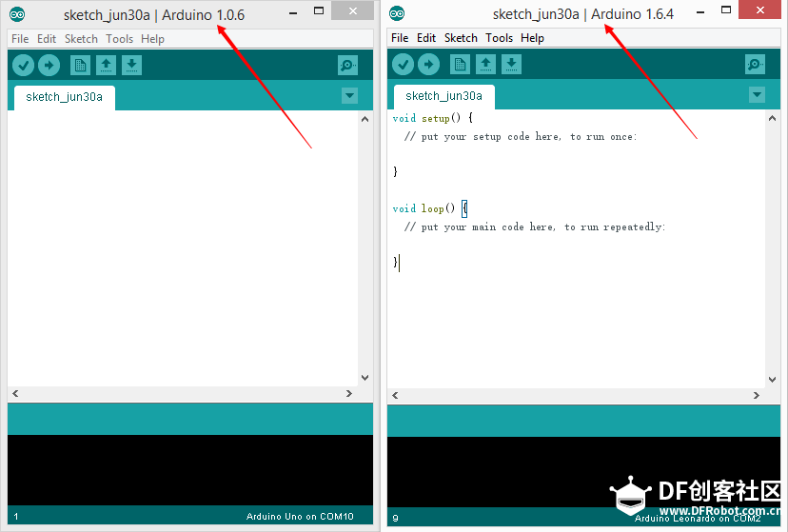The image size is (788, 532).
Task: Click Upload arrow in Arduino 1.0.6 window
Action: point(49,66)
